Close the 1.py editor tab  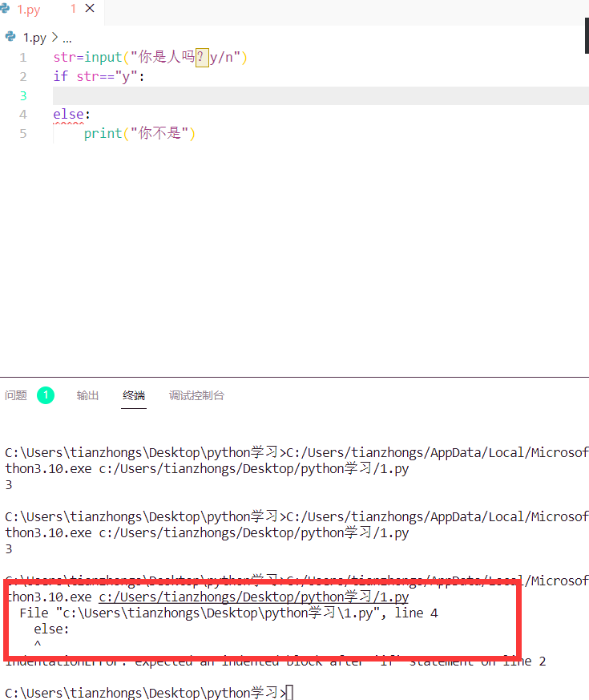tap(89, 10)
